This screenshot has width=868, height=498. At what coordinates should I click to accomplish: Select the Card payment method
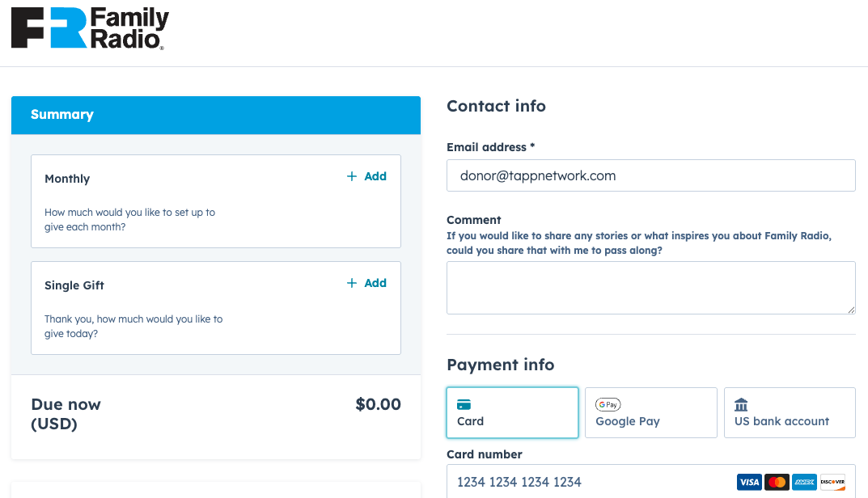point(512,412)
